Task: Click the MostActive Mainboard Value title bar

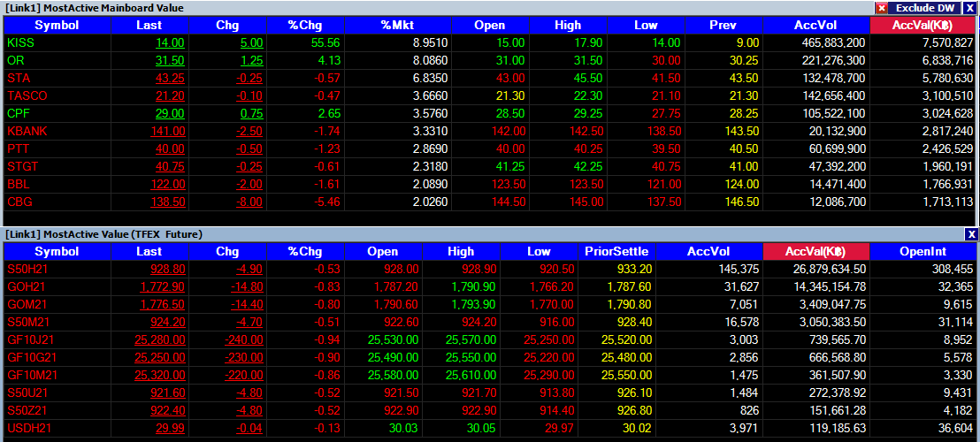Action: (x=438, y=7)
